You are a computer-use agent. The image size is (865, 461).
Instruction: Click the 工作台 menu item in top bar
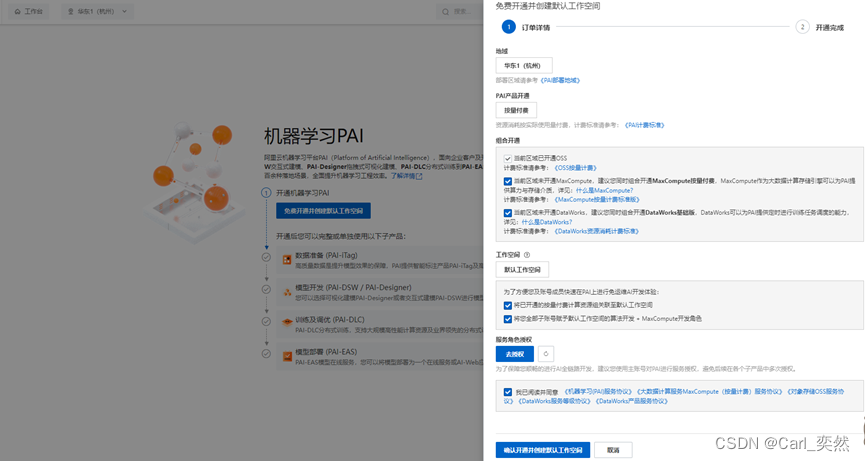tap(29, 12)
